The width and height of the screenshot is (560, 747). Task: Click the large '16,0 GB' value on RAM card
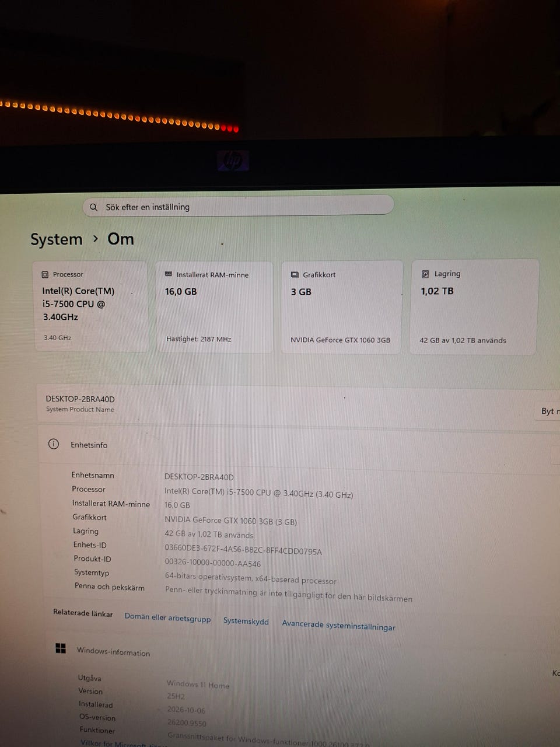pos(181,291)
